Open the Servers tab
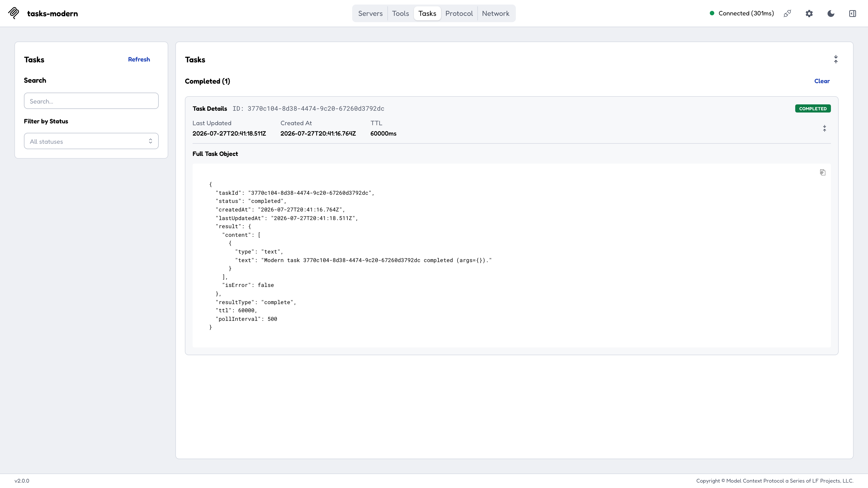 tap(370, 14)
